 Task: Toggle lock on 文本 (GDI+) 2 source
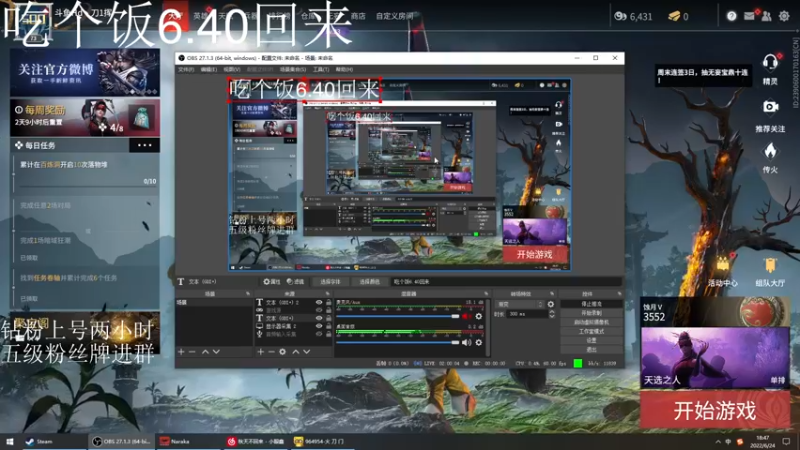coord(329,302)
